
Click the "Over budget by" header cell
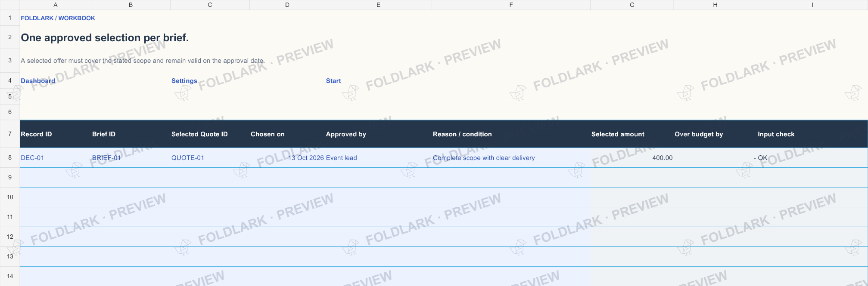click(x=716, y=134)
